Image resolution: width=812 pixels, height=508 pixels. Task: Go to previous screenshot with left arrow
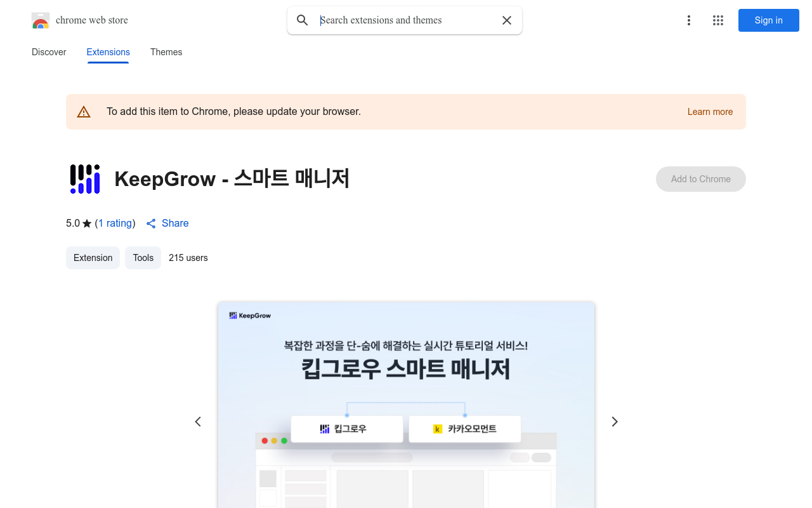198,422
